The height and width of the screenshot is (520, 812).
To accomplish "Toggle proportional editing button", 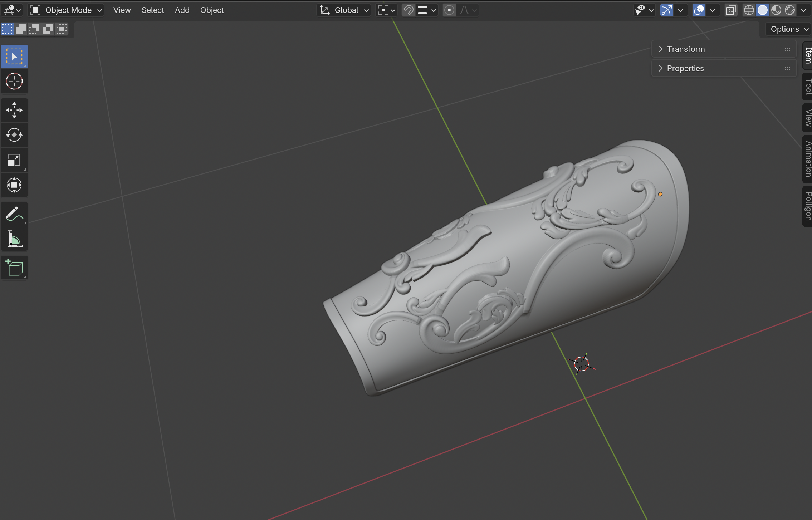I will [449, 10].
